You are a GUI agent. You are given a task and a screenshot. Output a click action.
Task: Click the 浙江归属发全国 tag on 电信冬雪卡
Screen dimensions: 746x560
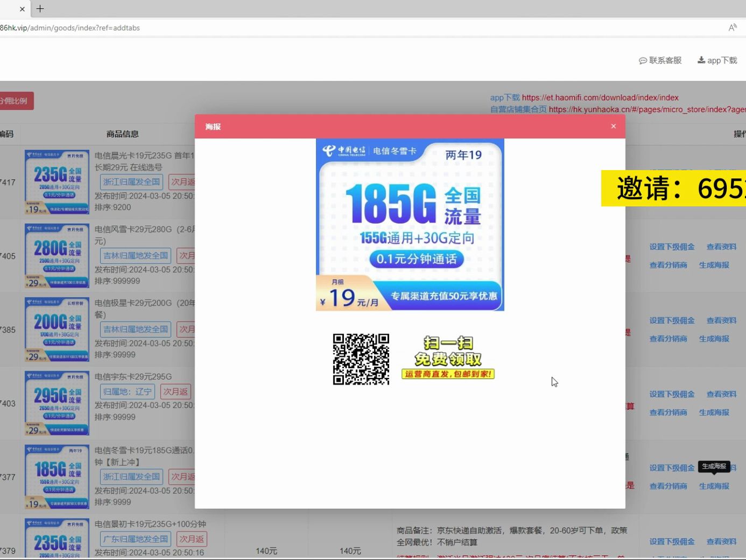(132, 477)
